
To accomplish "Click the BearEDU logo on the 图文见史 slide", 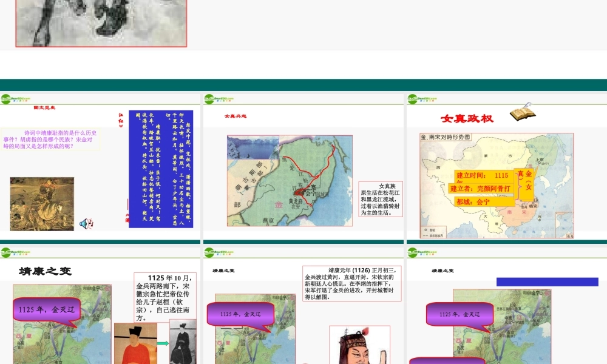I will (x=16, y=99).
